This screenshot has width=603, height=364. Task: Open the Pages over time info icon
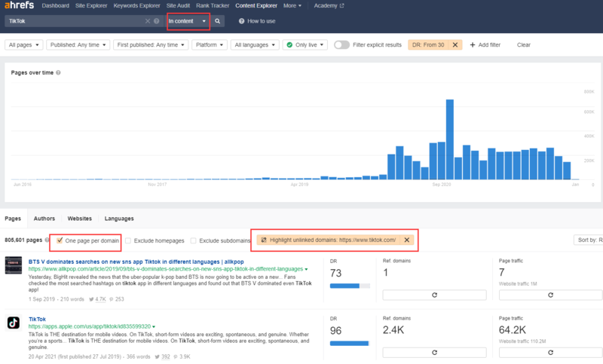tap(58, 72)
